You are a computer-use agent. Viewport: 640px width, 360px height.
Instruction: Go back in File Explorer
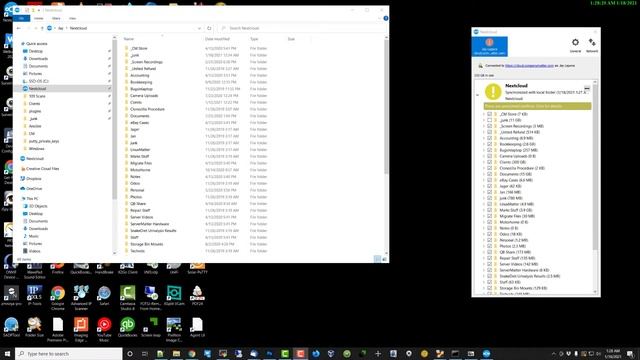19,28
